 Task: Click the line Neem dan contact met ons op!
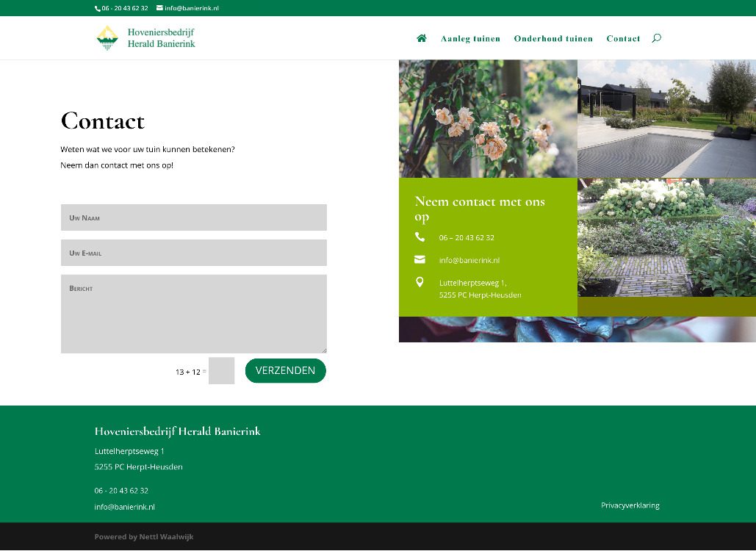[117, 165]
